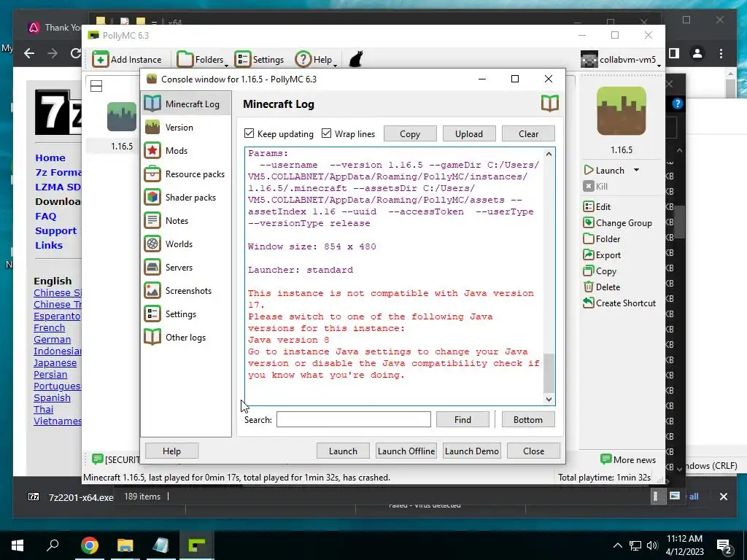Open File Explorer from taskbar

point(125,545)
